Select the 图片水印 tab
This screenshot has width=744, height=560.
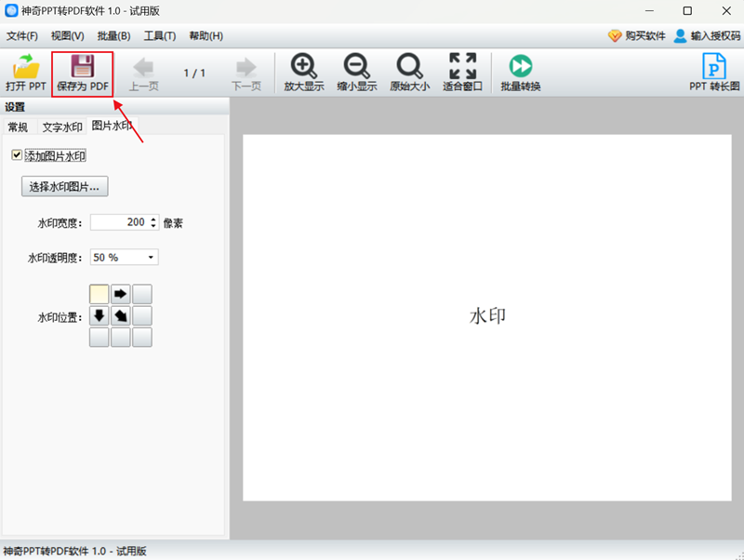coord(112,126)
